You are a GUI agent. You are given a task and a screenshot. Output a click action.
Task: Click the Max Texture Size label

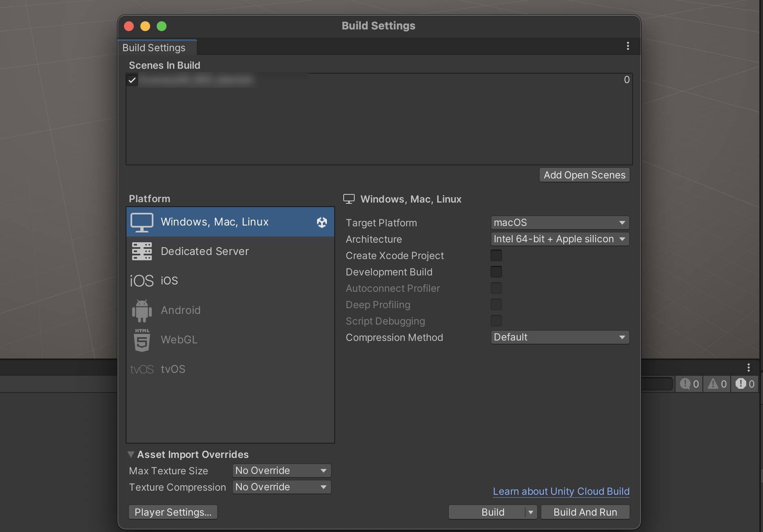click(169, 471)
